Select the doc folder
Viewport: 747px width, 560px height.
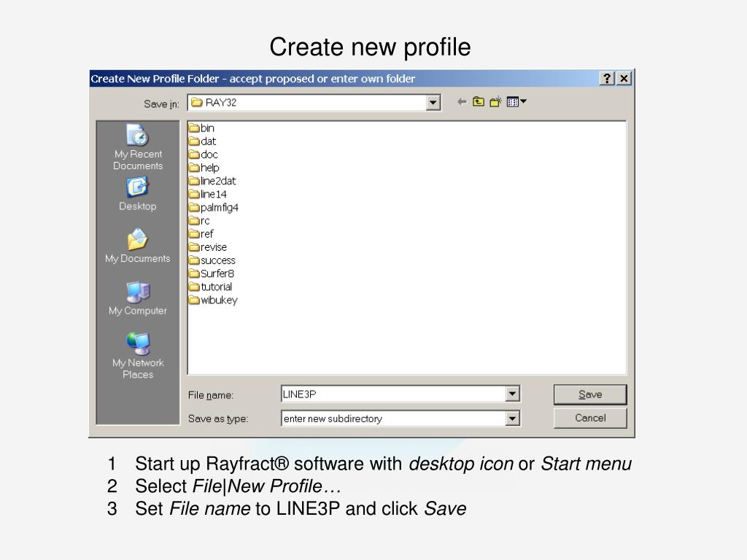pos(203,155)
